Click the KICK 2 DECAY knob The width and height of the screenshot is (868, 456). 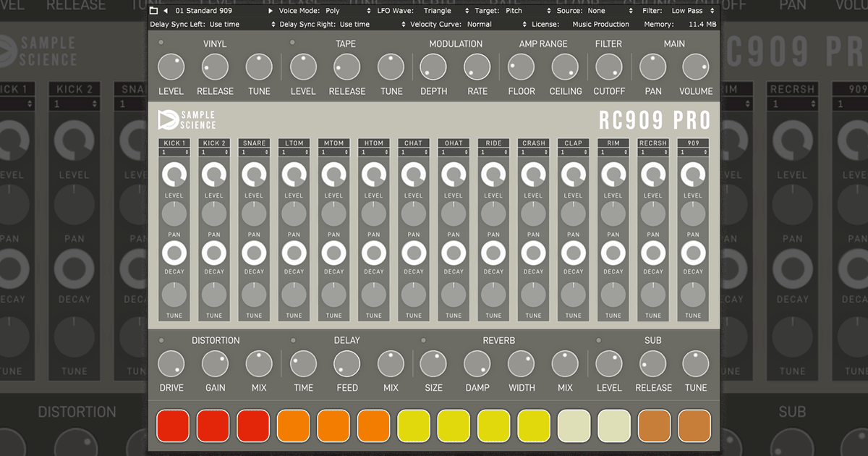[x=214, y=253]
